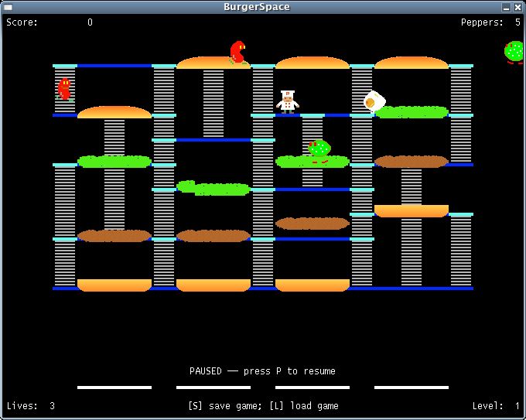The width and height of the screenshot is (526, 420).
Task: Click the fried egg enemy
Action: (374, 101)
